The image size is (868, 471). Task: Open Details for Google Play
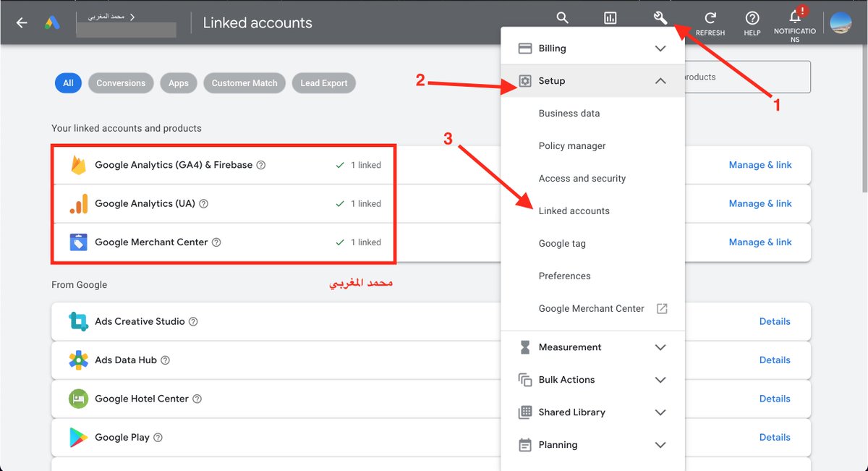[x=775, y=437]
